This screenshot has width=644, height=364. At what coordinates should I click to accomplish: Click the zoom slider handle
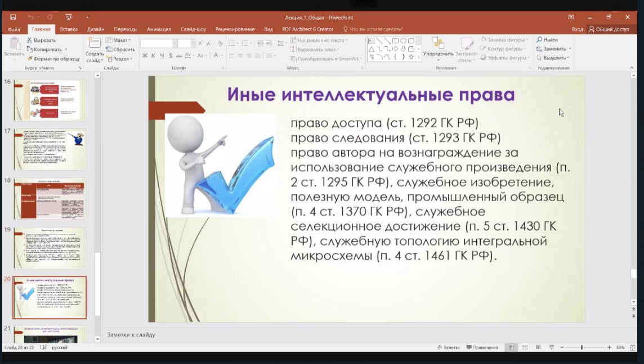pos(582,348)
